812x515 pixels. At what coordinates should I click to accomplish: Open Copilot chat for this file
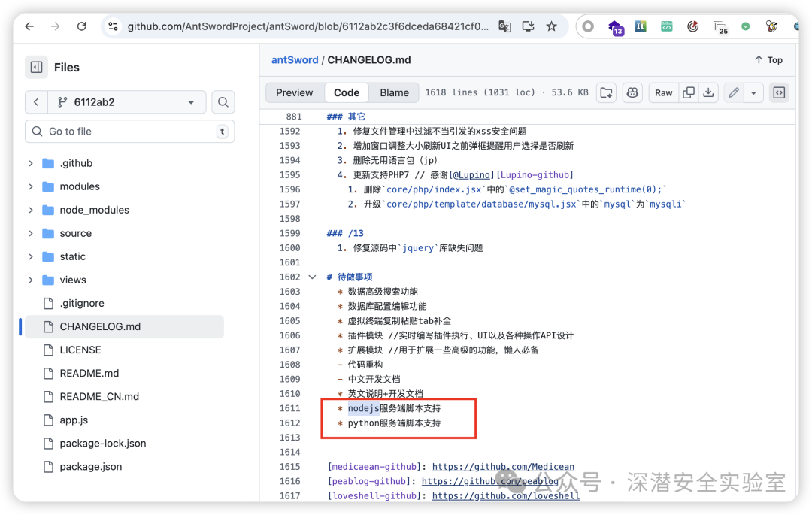(632, 92)
